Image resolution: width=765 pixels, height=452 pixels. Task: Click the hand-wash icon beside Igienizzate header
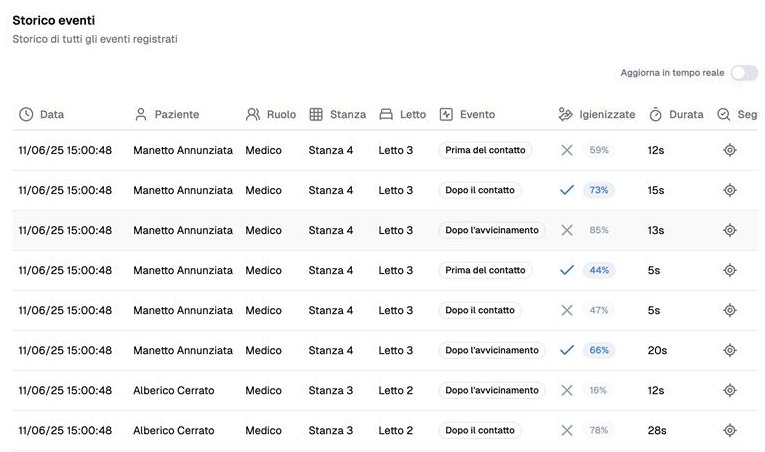(565, 114)
